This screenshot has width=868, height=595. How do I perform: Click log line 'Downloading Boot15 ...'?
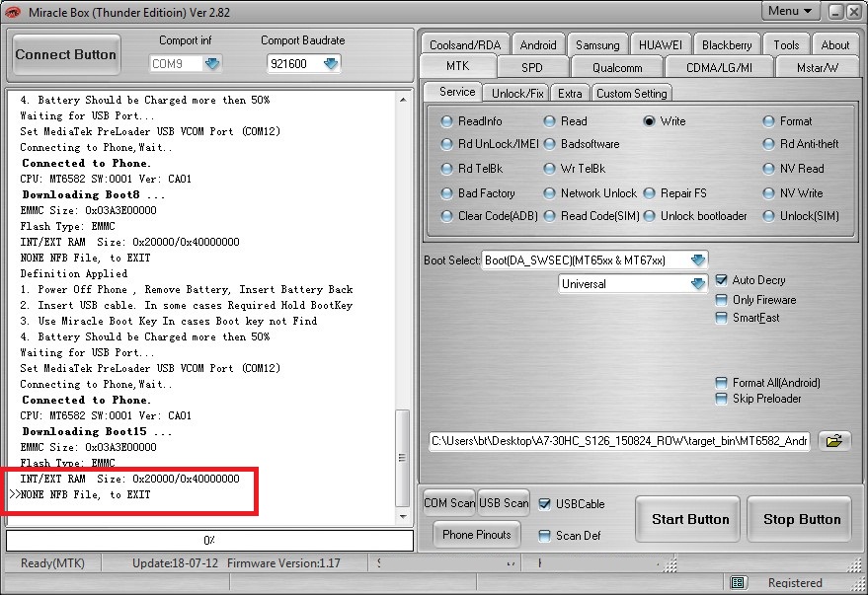[97, 431]
